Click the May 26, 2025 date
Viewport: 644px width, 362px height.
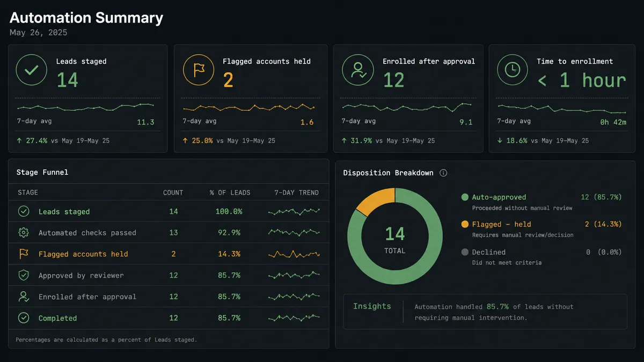tap(39, 33)
